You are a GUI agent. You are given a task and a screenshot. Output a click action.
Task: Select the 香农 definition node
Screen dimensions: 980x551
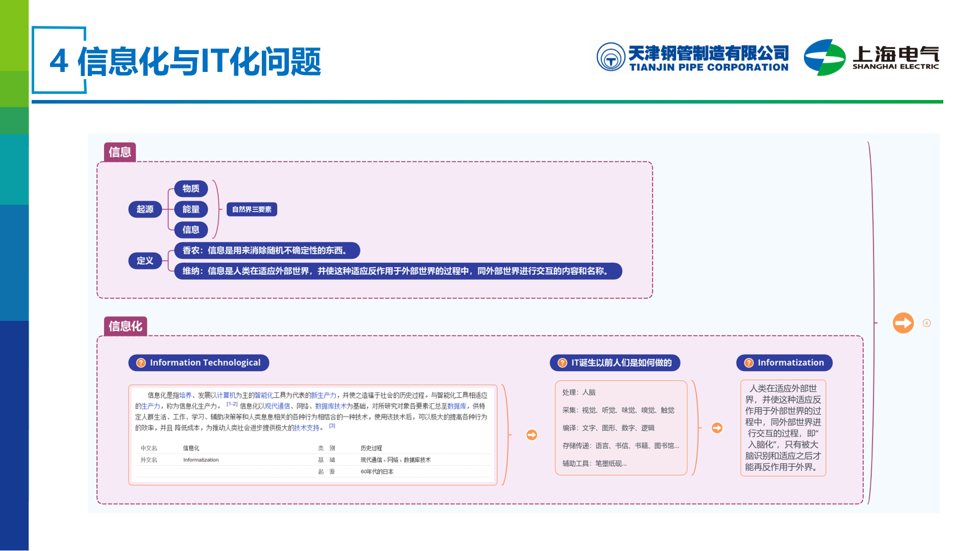267,251
